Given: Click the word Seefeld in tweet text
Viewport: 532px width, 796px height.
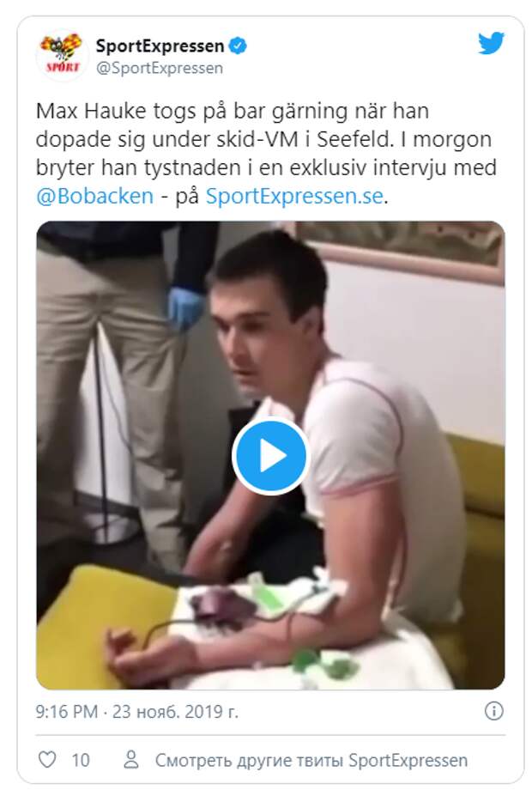Looking at the screenshot, I should [354, 139].
